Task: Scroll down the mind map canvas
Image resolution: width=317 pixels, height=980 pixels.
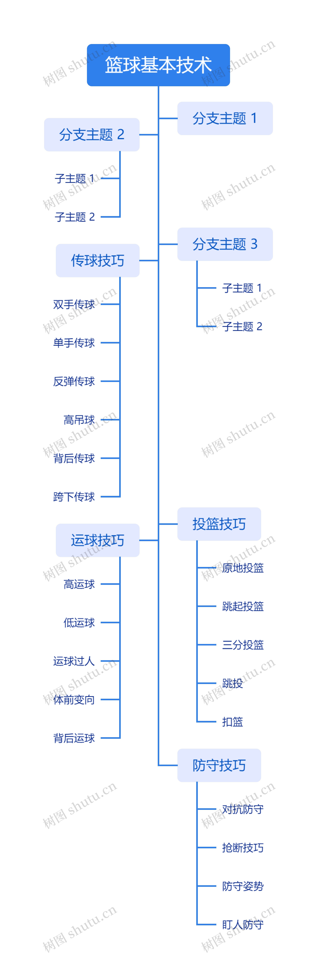Action: [x=158, y=490]
